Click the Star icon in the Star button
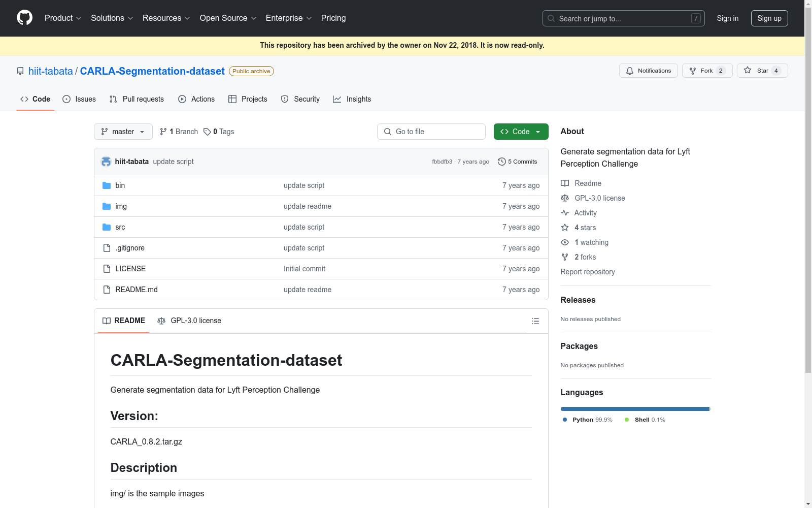812x508 pixels. coord(748,70)
